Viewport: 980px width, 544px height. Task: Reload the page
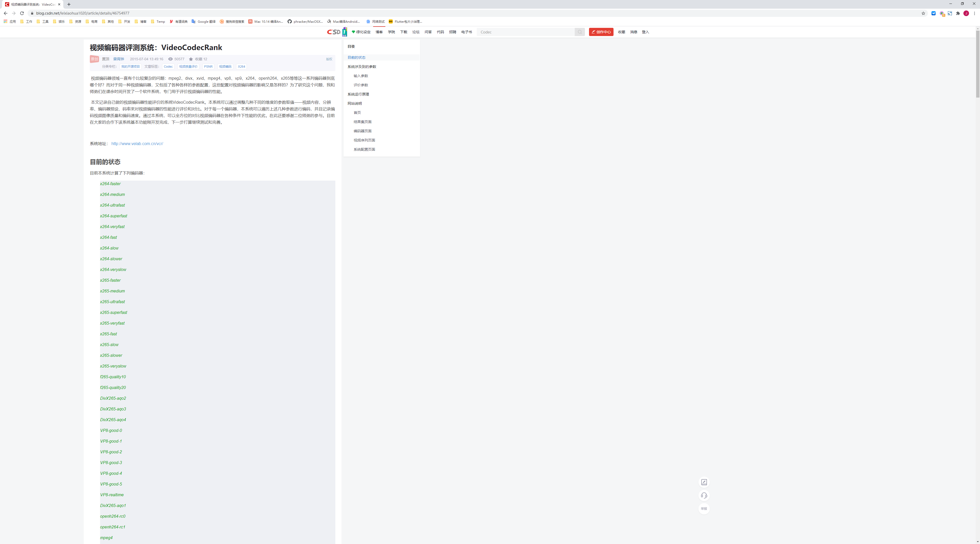[x=22, y=13]
